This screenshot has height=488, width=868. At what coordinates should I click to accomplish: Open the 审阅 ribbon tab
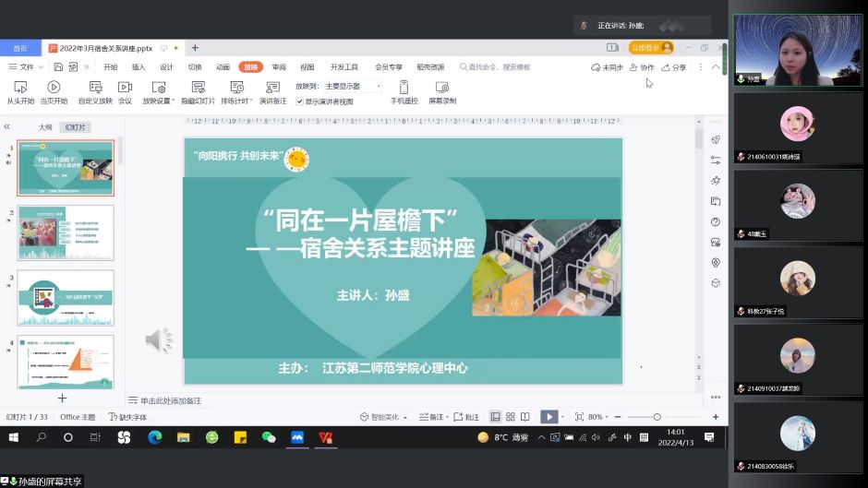tap(279, 67)
